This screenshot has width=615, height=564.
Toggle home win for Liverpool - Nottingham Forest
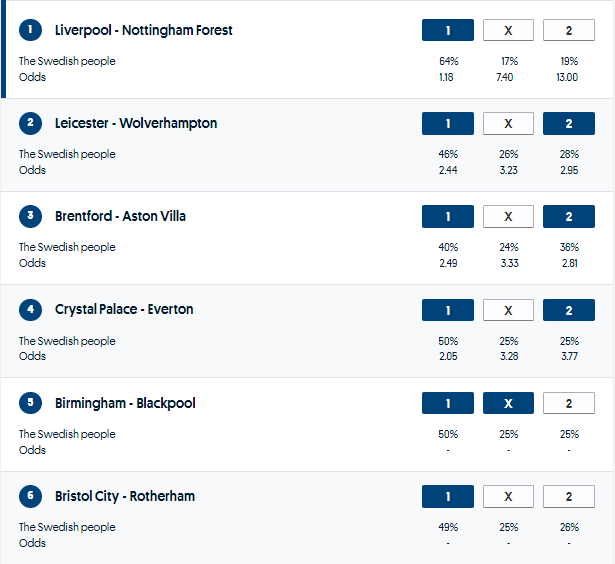point(448,31)
